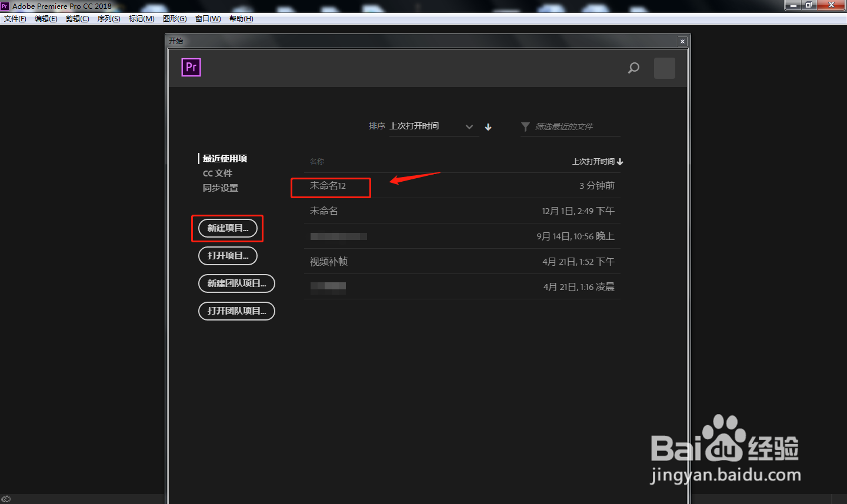Open recent project 未命名12

coord(462,186)
